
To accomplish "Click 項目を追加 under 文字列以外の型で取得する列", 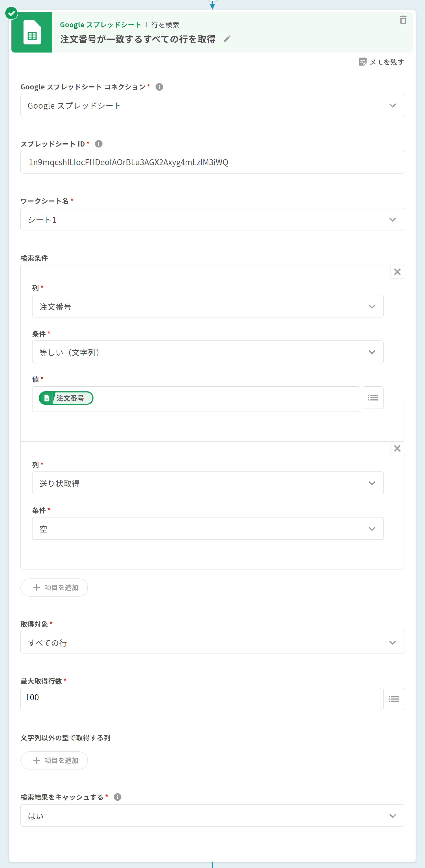I will 54,760.
